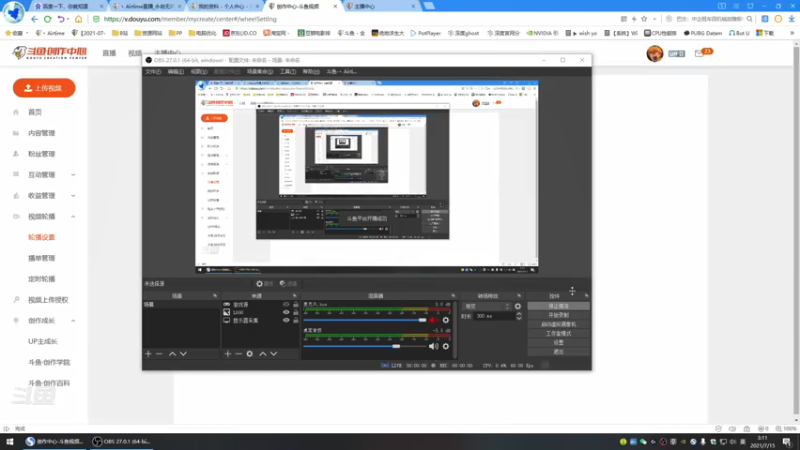Expand the interaction management sidebar section

point(73,175)
